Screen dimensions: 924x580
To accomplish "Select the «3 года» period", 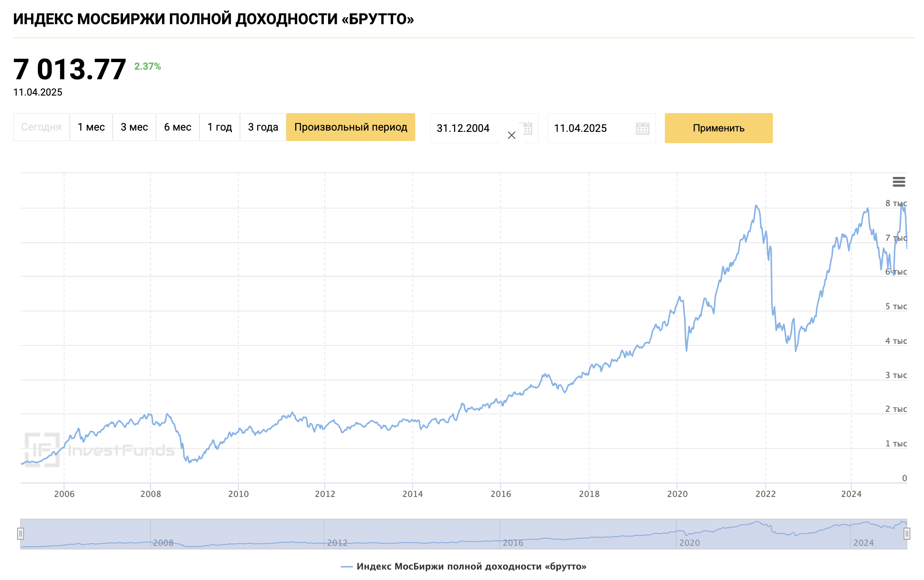I will [x=263, y=127].
